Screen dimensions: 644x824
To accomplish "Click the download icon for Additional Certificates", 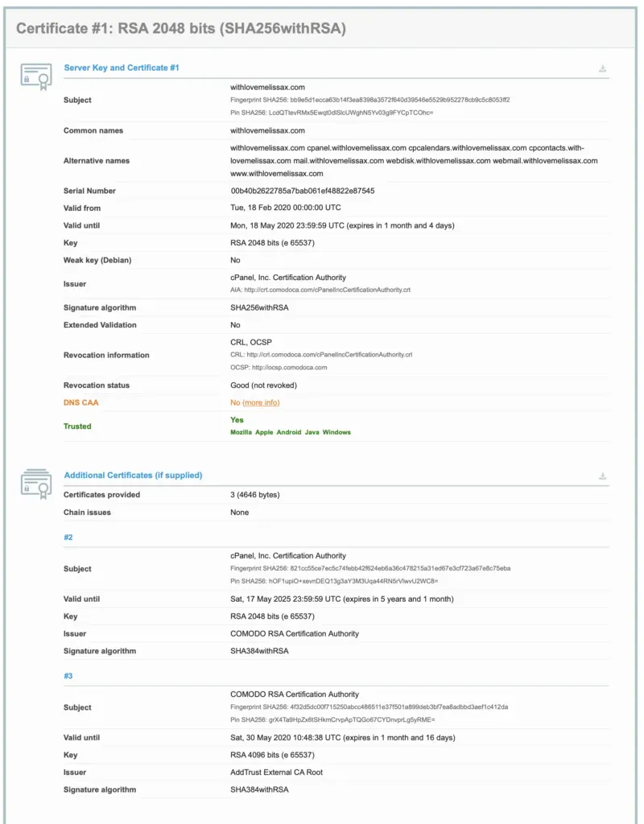I will click(602, 476).
